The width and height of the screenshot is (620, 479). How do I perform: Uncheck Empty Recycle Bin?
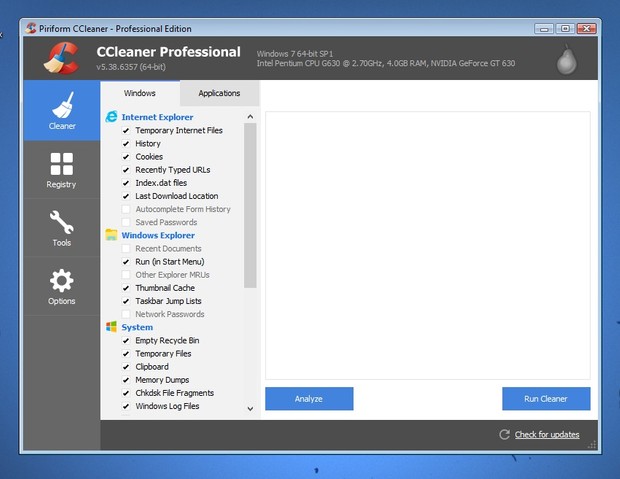tap(126, 341)
